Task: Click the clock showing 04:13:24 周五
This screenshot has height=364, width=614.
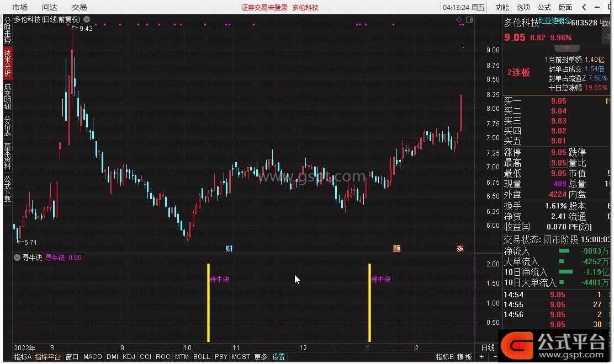Action: click(x=464, y=7)
